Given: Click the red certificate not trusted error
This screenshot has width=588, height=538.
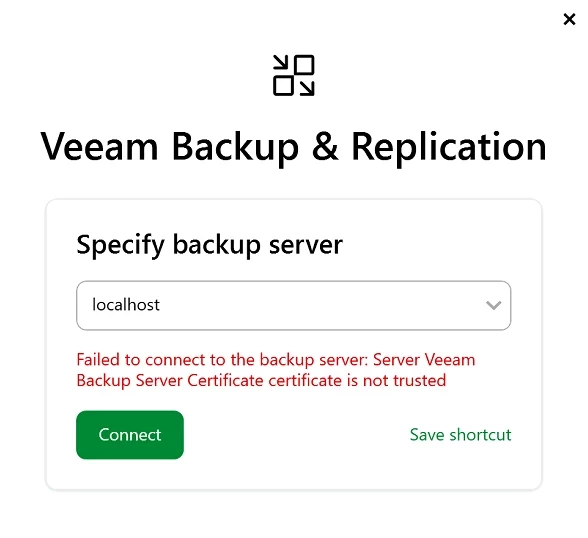Looking at the screenshot, I should [276, 370].
